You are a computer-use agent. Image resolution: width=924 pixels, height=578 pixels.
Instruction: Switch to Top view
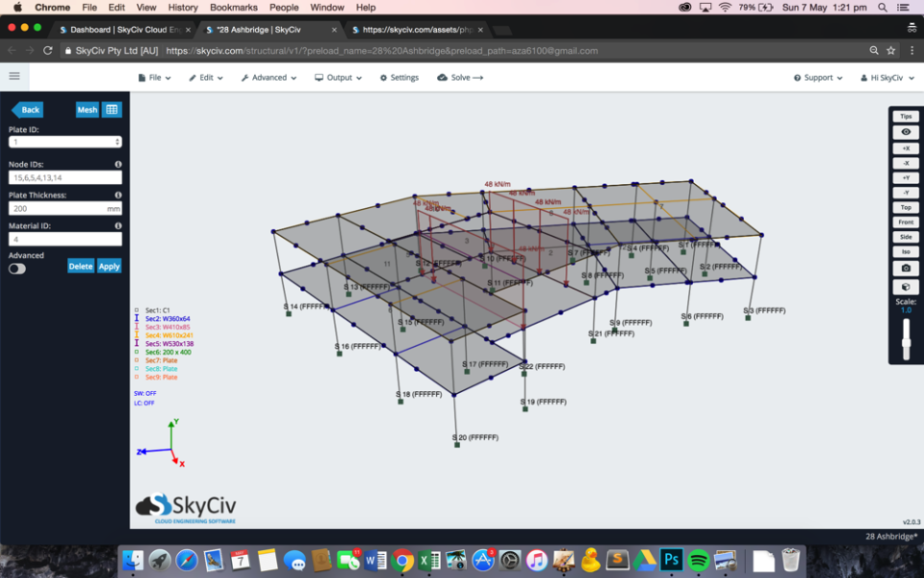click(905, 206)
